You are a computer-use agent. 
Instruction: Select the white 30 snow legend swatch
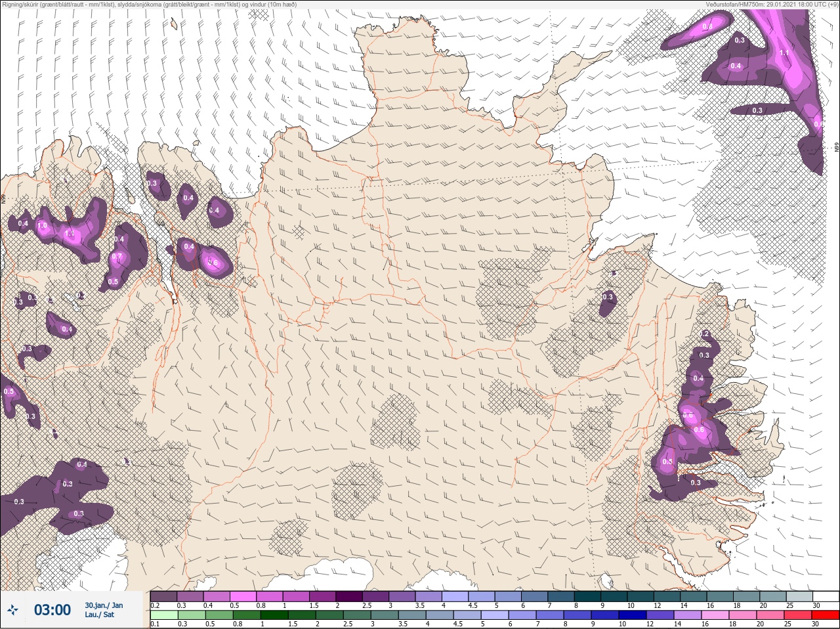pyautogui.click(x=826, y=596)
